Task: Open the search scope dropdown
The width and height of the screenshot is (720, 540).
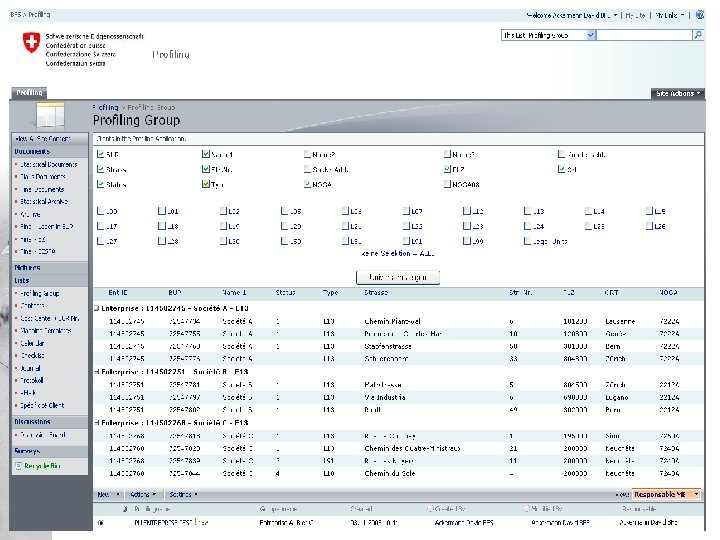Action: tap(591, 35)
